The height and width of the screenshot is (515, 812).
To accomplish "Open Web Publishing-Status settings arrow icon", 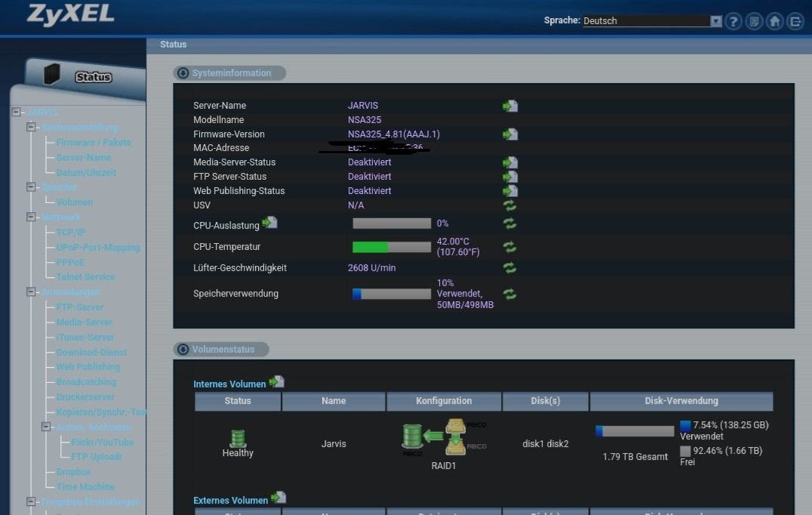I will tap(510, 190).
